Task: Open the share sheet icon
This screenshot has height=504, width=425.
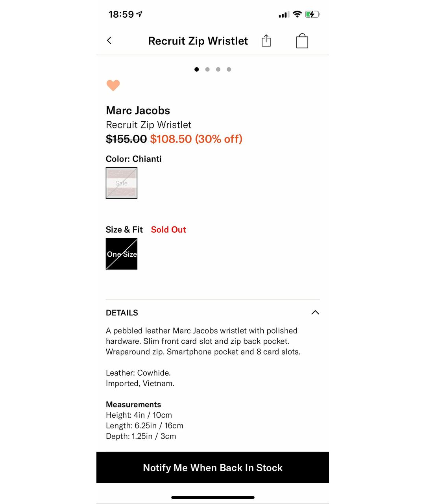Action: (266, 41)
